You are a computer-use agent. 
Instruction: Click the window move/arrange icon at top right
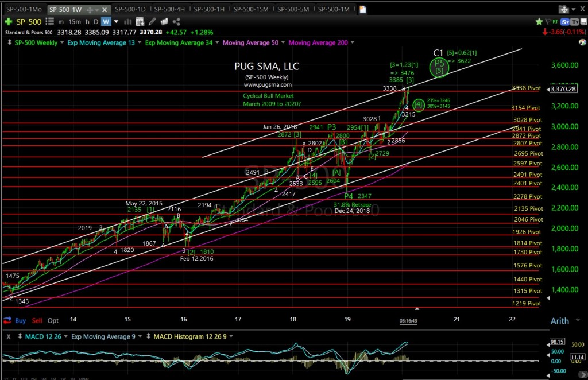click(564, 9)
